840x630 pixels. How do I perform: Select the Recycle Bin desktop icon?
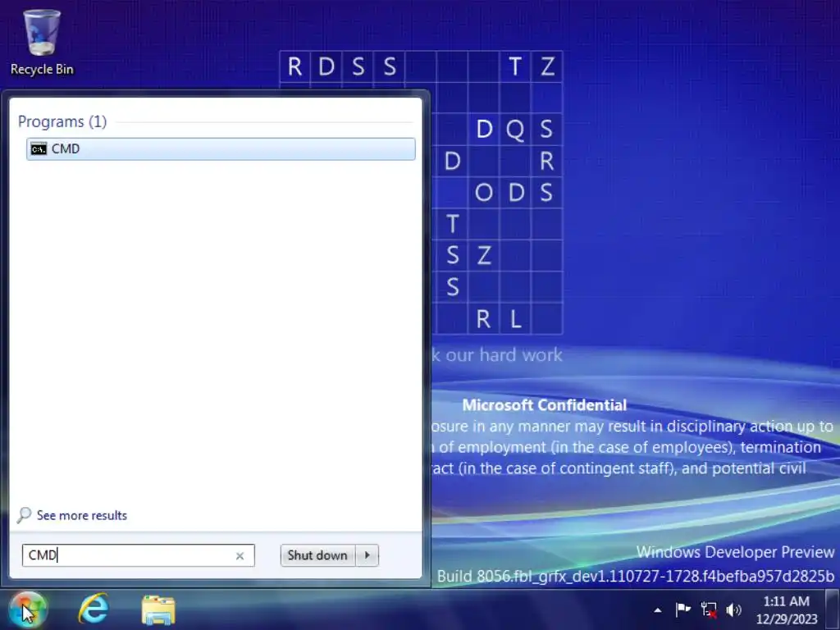click(x=42, y=43)
